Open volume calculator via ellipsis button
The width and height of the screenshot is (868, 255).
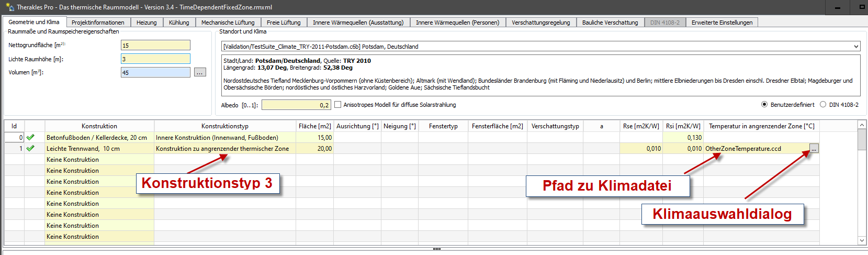click(200, 72)
